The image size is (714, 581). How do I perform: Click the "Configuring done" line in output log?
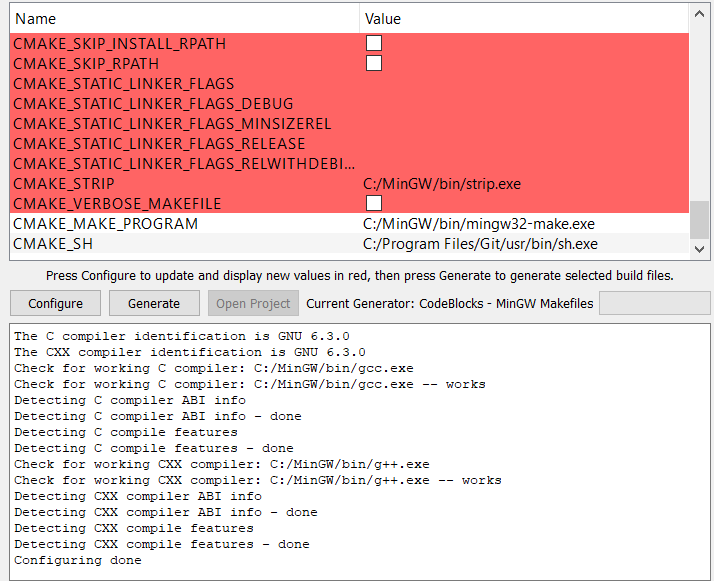78,560
